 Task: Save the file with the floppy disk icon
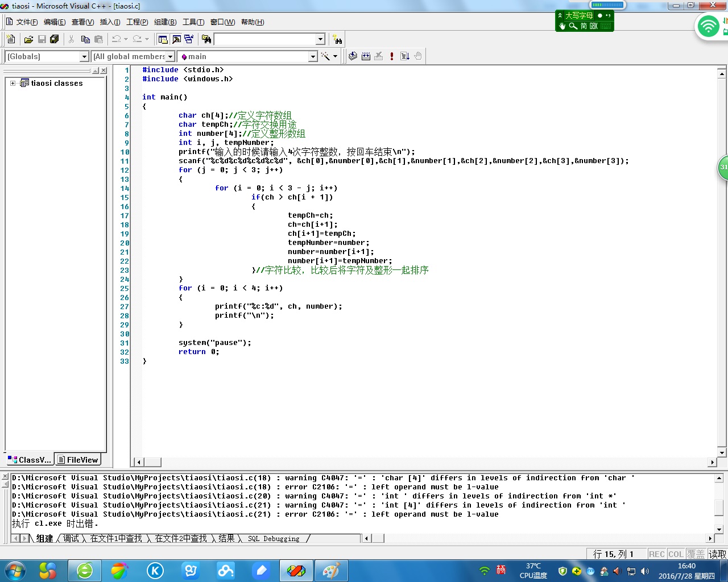pyautogui.click(x=42, y=39)
